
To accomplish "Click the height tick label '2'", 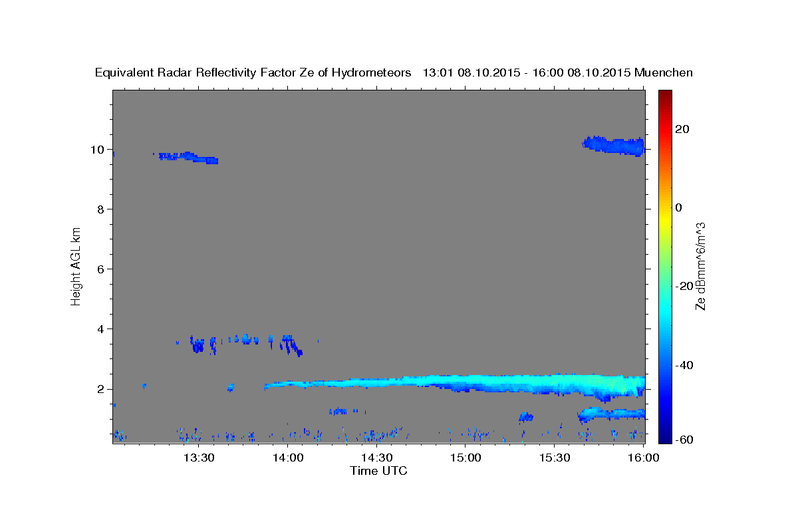I will [x=100, y=389].
